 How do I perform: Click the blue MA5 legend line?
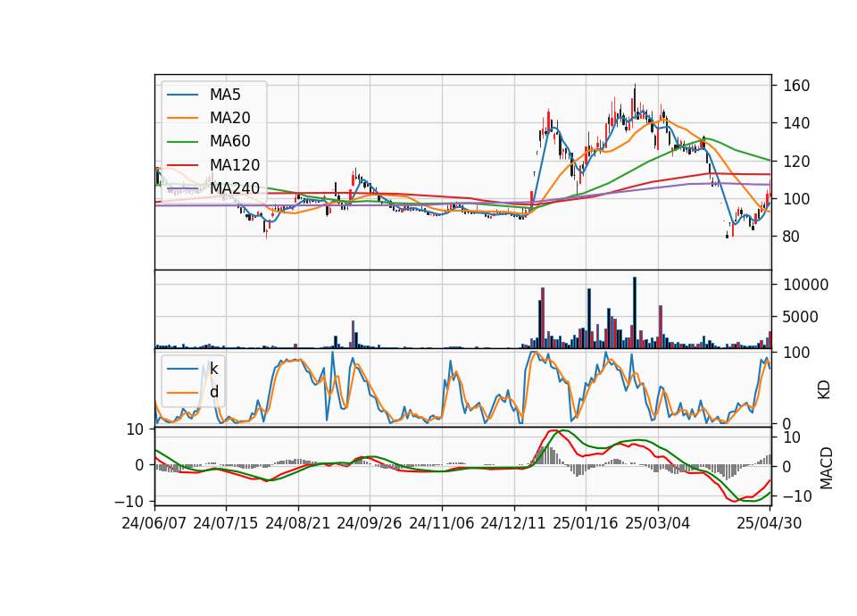(182, 95)
